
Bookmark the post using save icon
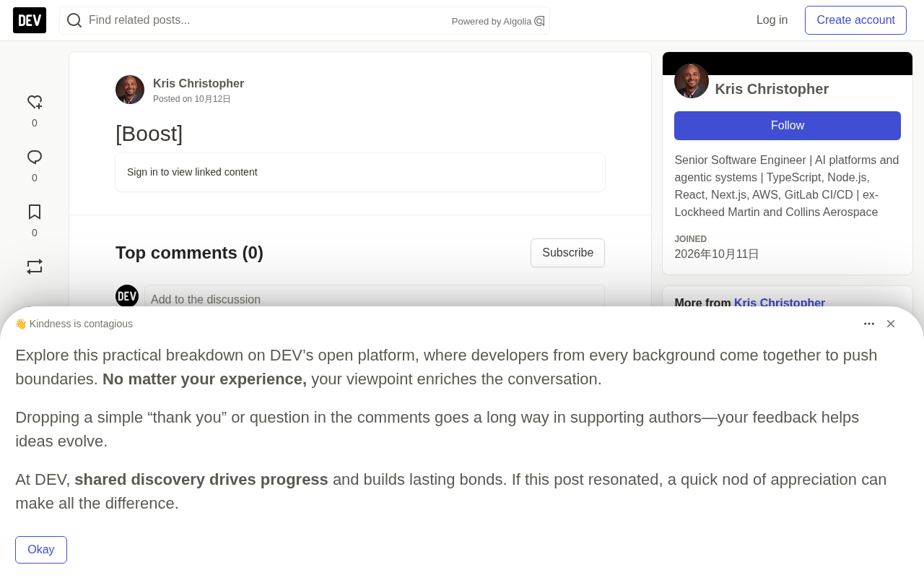click(35, 212)
